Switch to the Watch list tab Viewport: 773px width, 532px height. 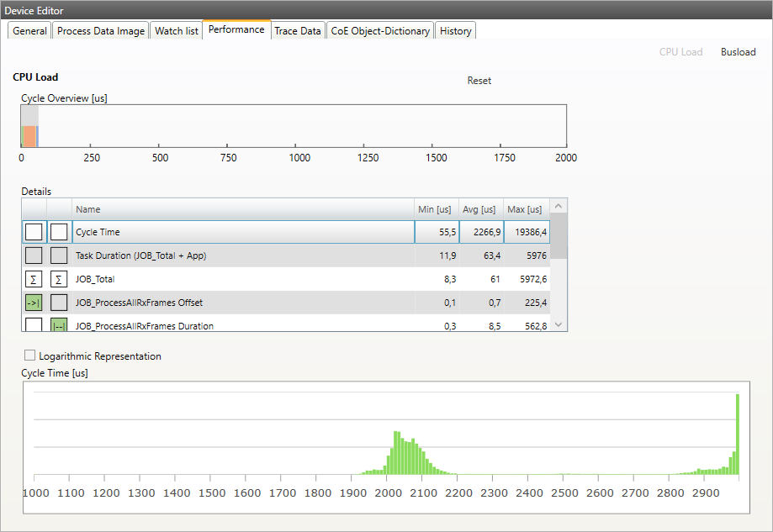176,30
